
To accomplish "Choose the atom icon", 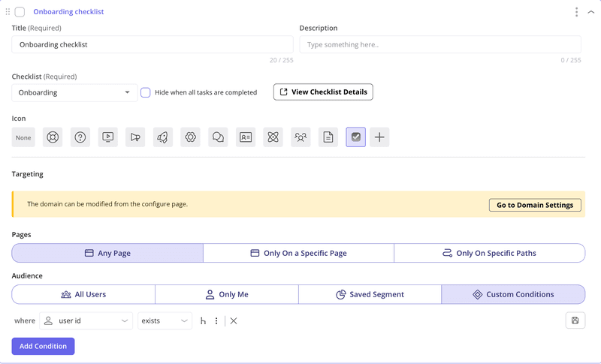I will [273, 137].
